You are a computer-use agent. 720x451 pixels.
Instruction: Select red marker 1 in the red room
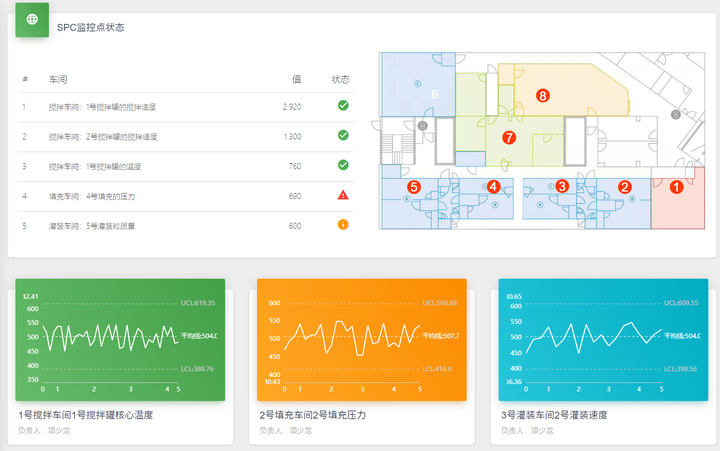click(676, 187)
